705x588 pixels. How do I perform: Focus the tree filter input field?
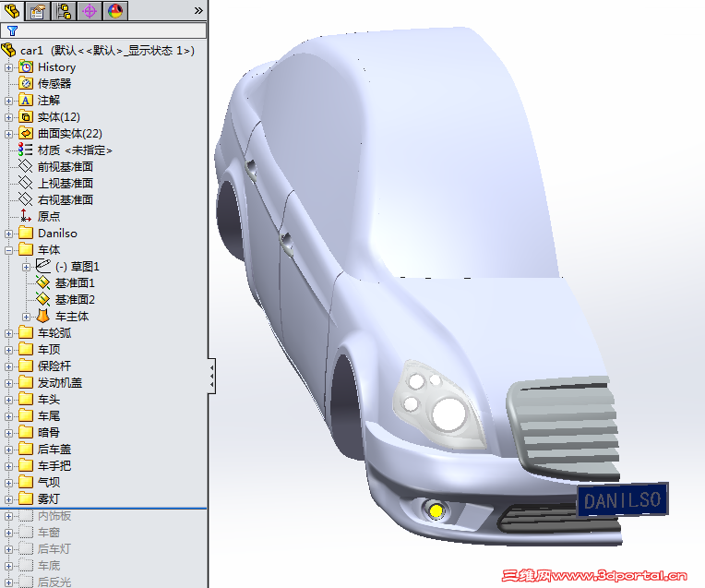pyautogui.click(x=104, y=30)
